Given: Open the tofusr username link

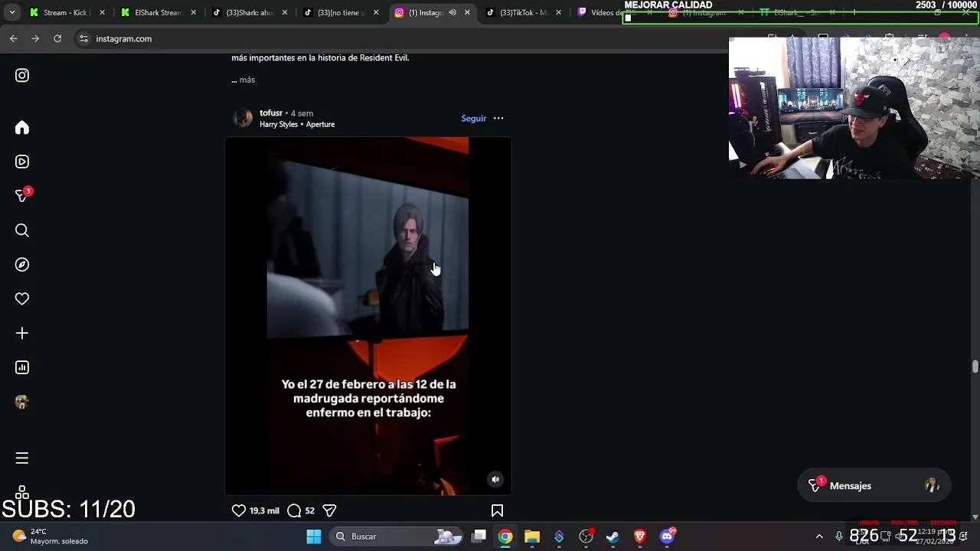Looking at the screenshot, I should (271, 113).
